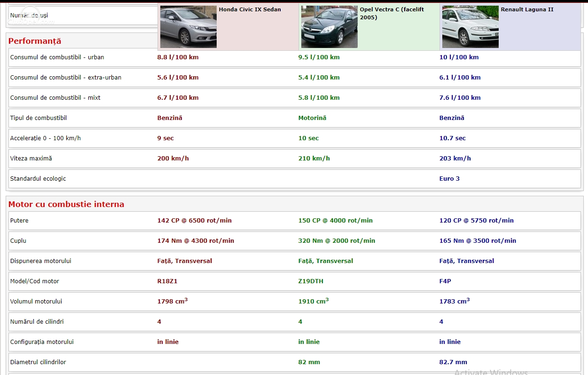Viewport: 588px width, 375px height.
Task: Click the Honda Civic IX Sedan title
Action: [250, 9]
